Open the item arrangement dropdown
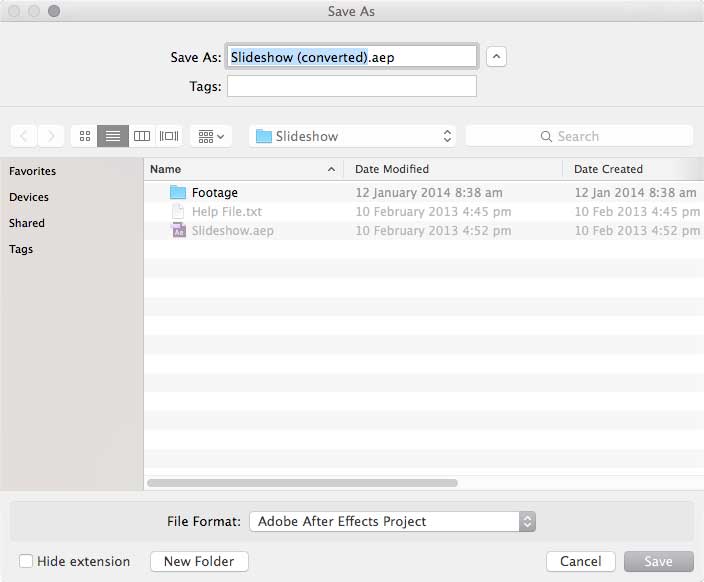 click(211, 136)
